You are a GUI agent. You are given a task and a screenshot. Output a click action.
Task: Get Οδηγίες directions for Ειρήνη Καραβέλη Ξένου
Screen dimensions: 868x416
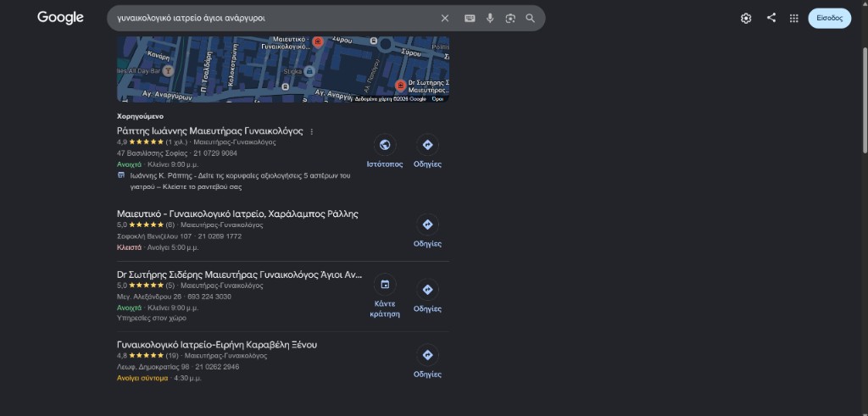(x=427, y=355)
